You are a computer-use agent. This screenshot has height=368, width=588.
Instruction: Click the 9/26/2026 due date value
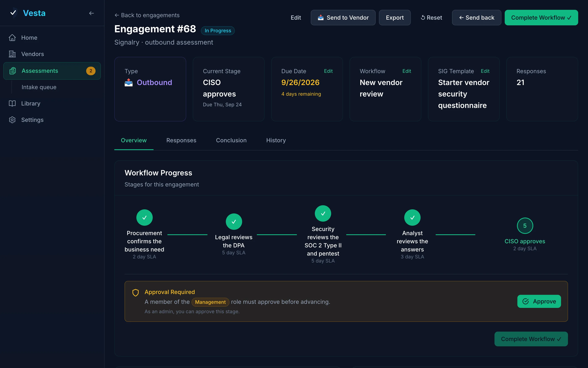(x=300, y=83)
